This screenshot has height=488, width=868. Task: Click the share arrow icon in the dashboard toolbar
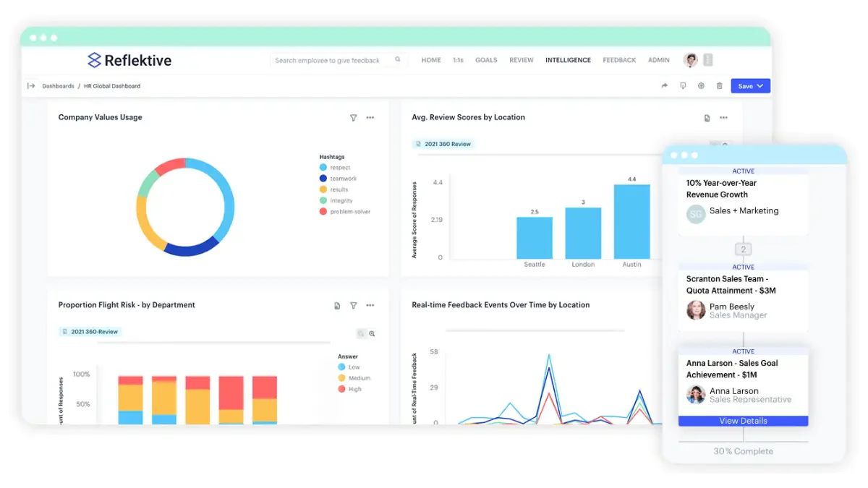(x=664, y=86)
